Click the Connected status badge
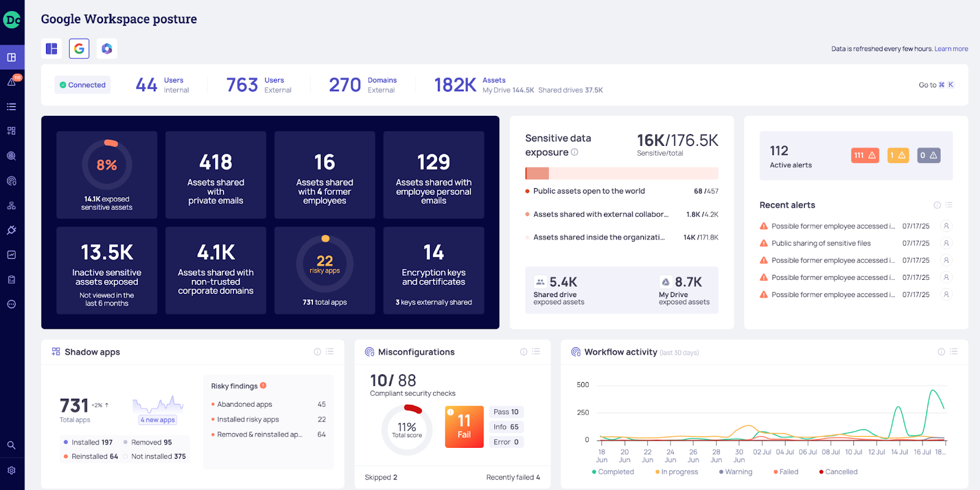The height and width of the screenshot is (490, 980). pos(83,85)
